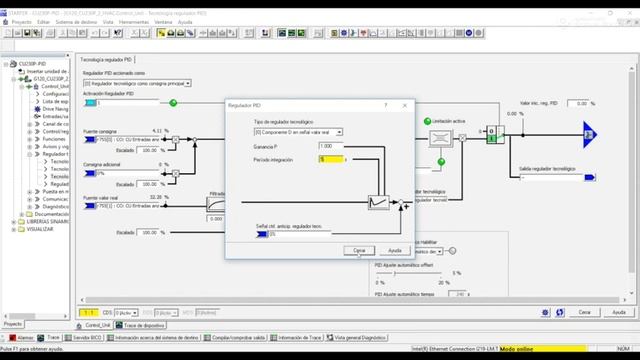Select the Configuración tree item
Viewport: 640px width, 360px height.
56,94
